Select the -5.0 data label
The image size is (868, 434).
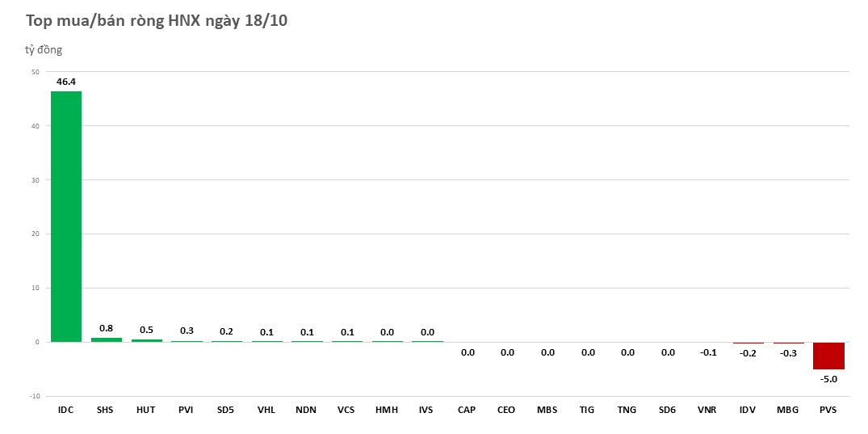click(828, 379)
